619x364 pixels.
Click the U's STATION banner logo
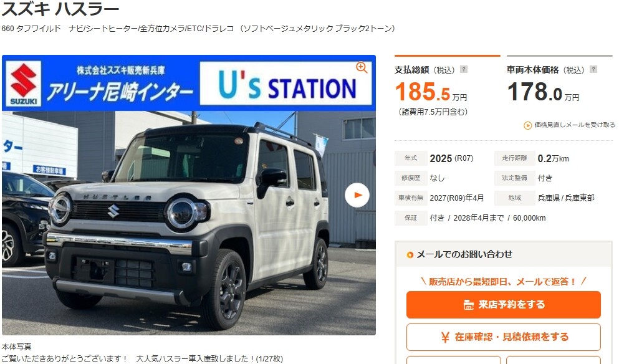click(x=286, y=84)
